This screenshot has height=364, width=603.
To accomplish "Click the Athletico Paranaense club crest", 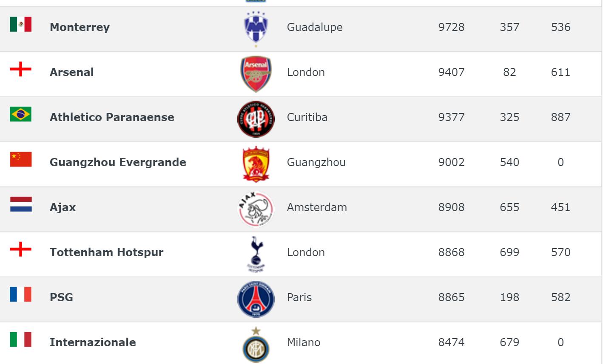I will pos(256,119).
